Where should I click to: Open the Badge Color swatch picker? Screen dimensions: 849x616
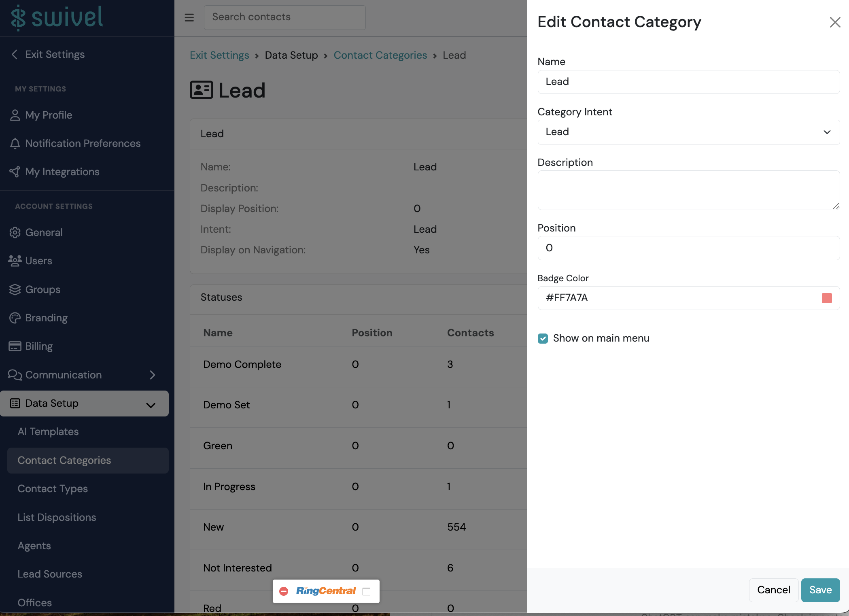[827, 298]
